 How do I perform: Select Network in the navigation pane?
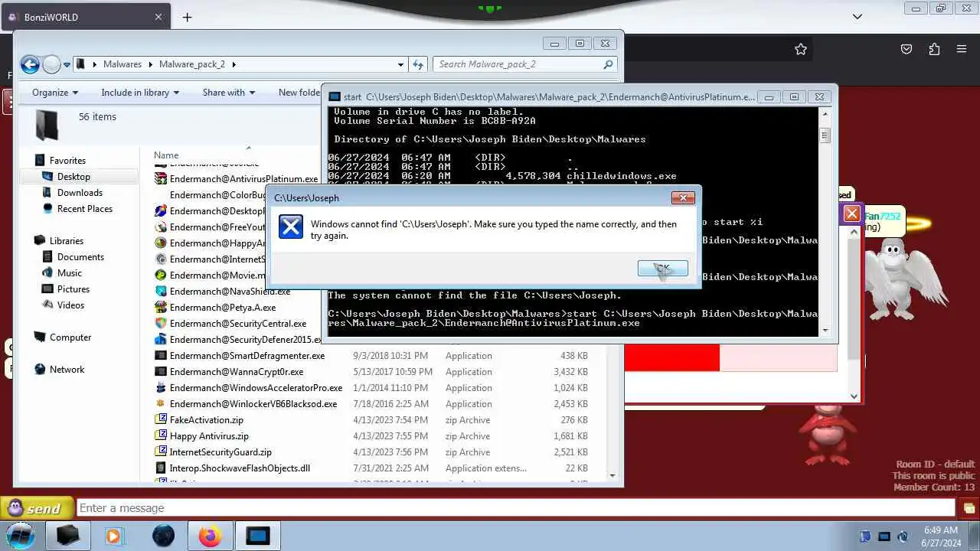click(x=67, y=370)
